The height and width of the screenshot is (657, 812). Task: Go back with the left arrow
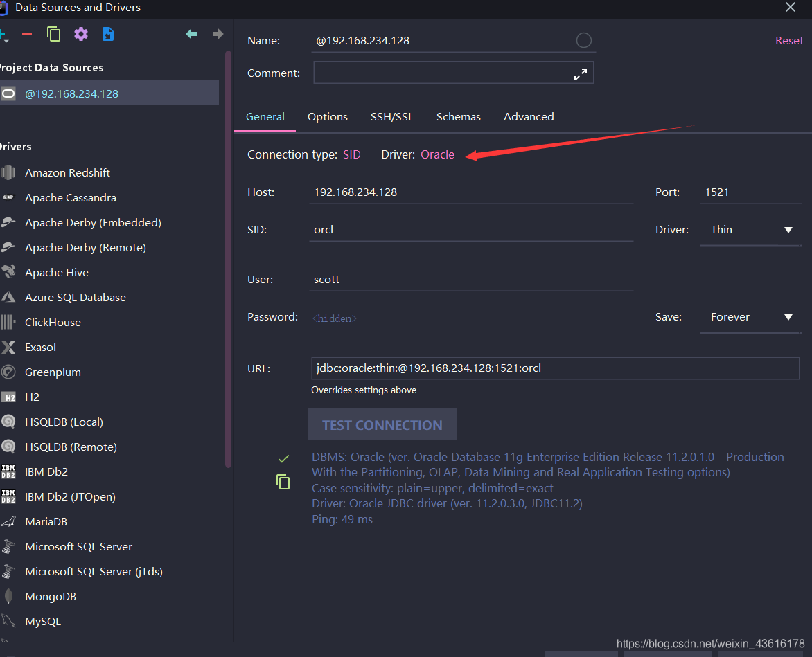(191, 34)
